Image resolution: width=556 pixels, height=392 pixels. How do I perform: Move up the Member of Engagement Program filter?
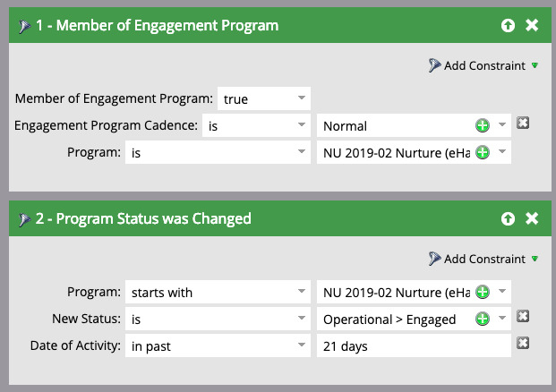508,26
